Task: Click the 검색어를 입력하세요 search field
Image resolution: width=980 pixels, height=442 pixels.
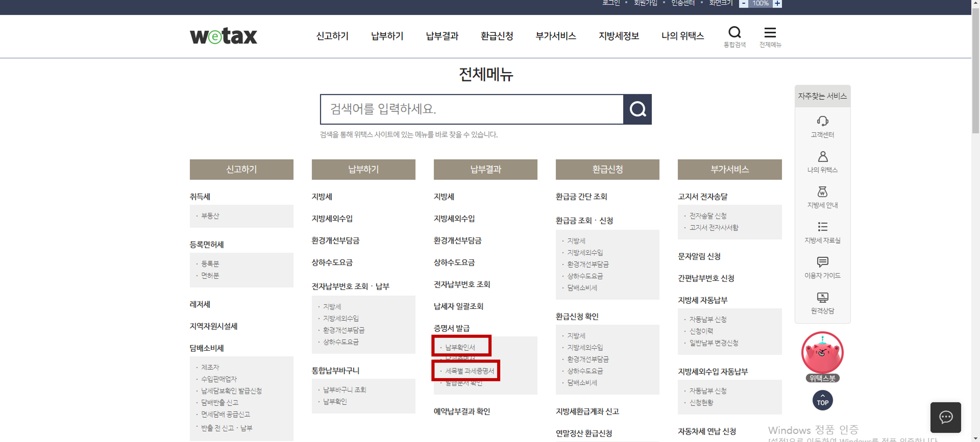Action: pos(472,109)
